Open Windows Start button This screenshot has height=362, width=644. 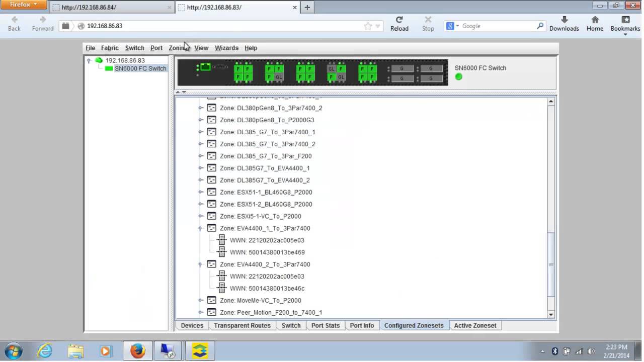[14, 351]
